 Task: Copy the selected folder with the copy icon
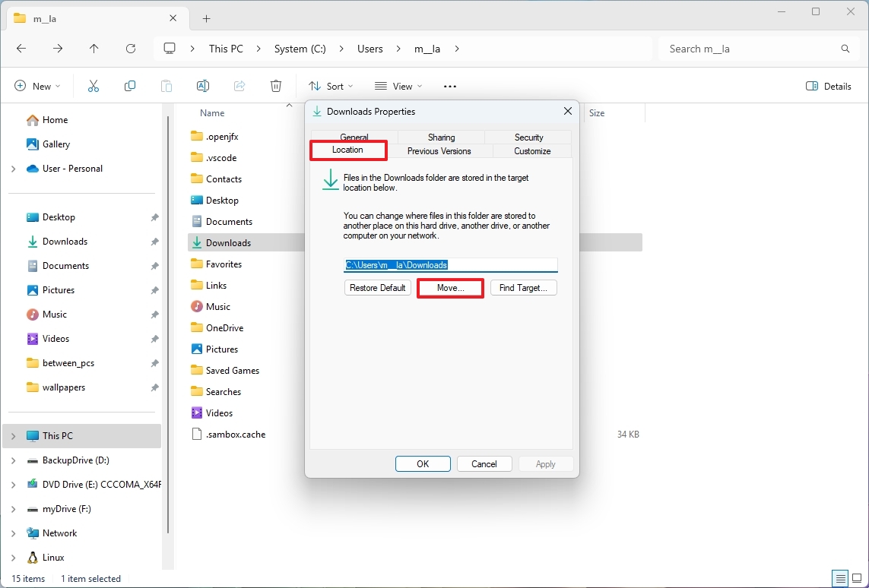[x=130, y=86]
